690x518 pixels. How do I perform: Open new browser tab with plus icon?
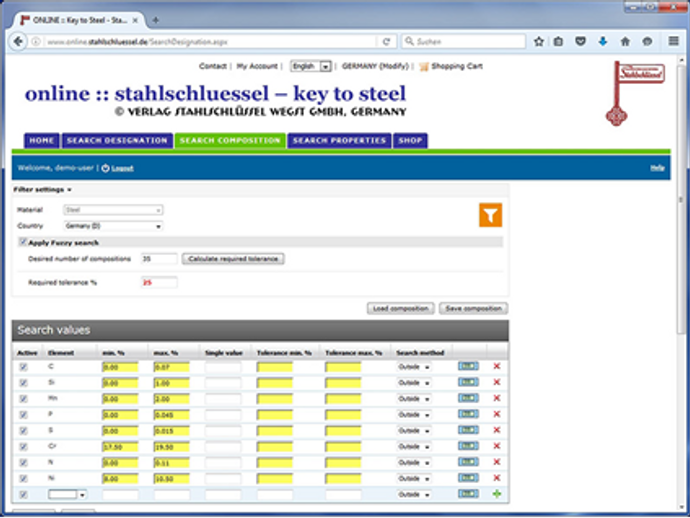(155, 20)
